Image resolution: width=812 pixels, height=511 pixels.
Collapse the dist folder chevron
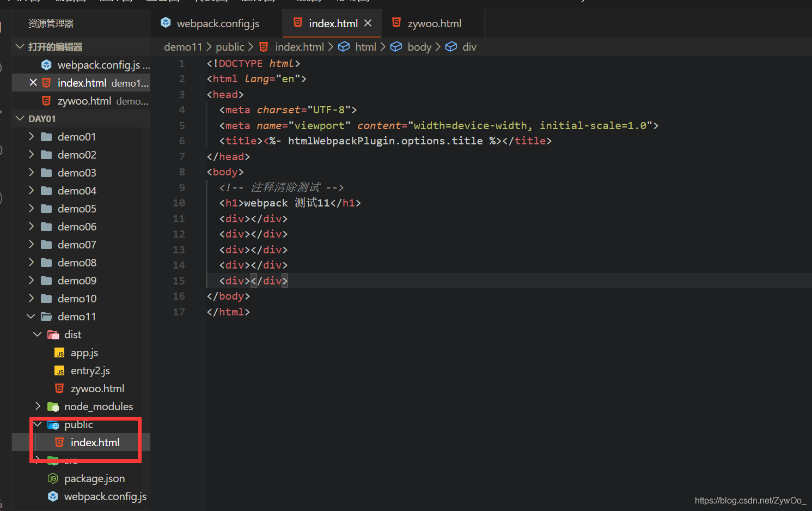[38, 334]
